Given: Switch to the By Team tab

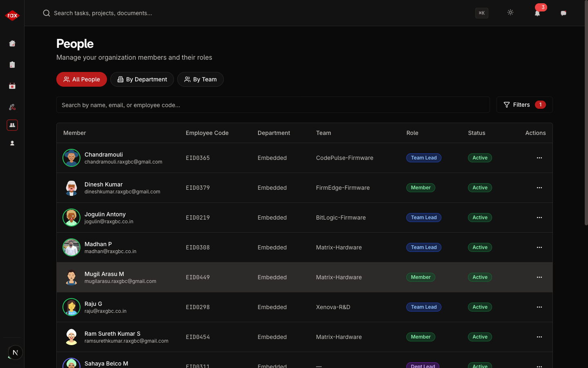Looking at the screenshot, I should (200, 79).
